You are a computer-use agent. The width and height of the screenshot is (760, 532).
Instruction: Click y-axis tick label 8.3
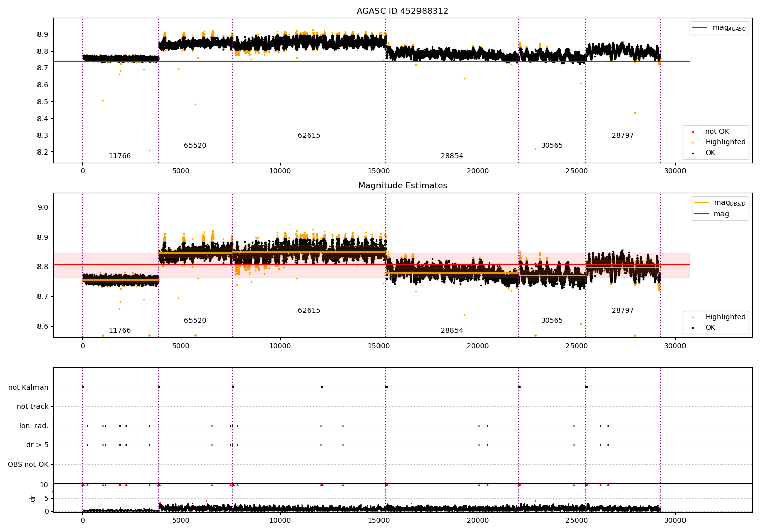point(42,135)
